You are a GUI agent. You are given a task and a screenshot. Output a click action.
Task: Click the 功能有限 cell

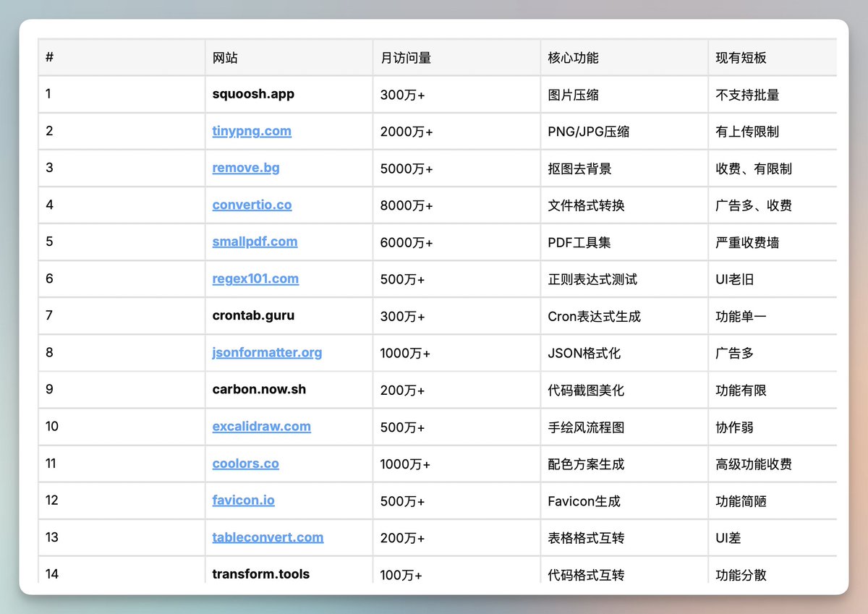773,390
